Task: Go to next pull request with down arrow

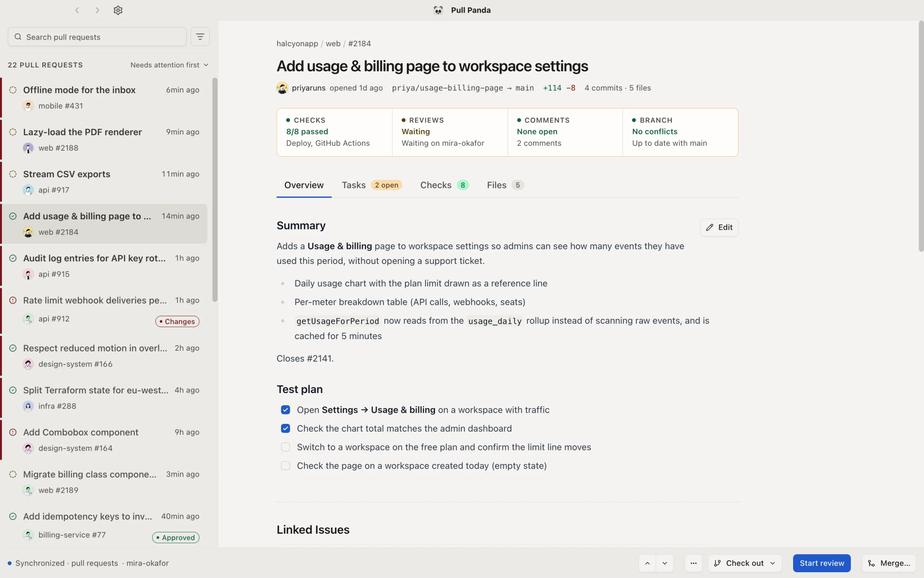Action: click(665, 563)
